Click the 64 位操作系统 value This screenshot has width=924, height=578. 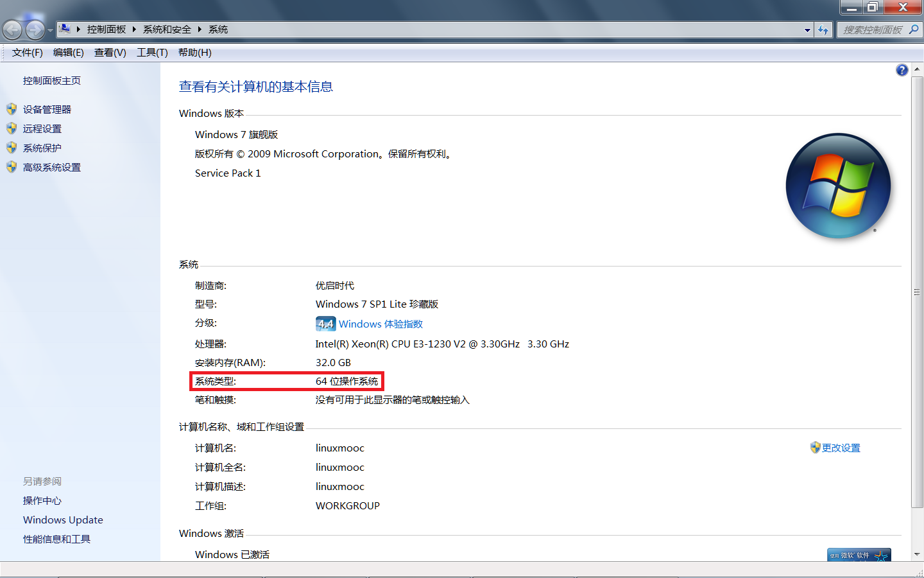[x=346, y=381]
